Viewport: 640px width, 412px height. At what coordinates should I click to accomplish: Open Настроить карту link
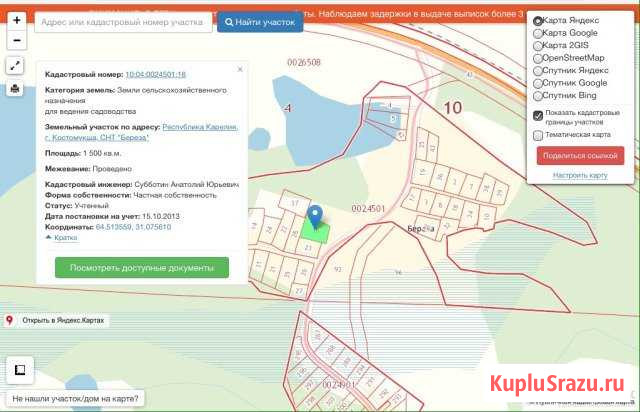580,175
